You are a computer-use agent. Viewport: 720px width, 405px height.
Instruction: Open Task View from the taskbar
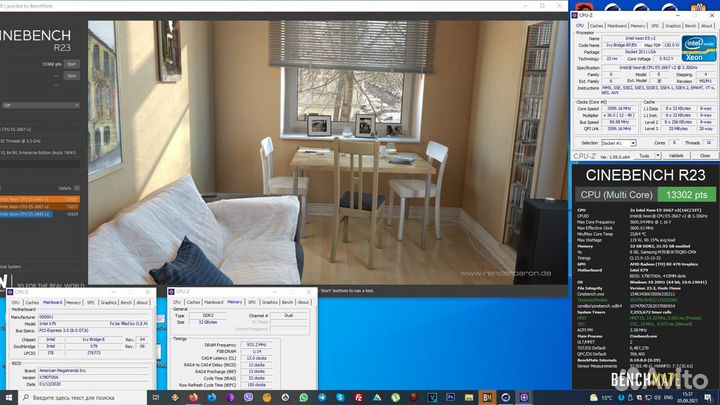click(x=156, y=398)
